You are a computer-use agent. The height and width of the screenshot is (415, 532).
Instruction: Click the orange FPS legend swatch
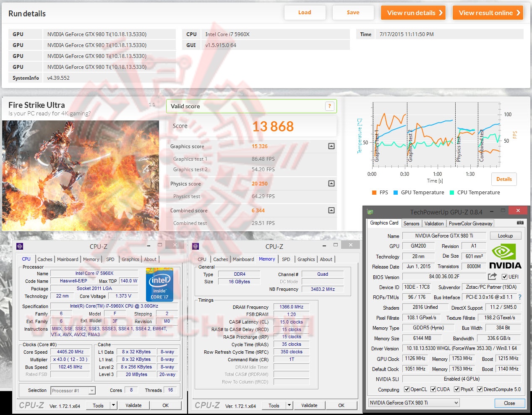[x=374, y=193]
